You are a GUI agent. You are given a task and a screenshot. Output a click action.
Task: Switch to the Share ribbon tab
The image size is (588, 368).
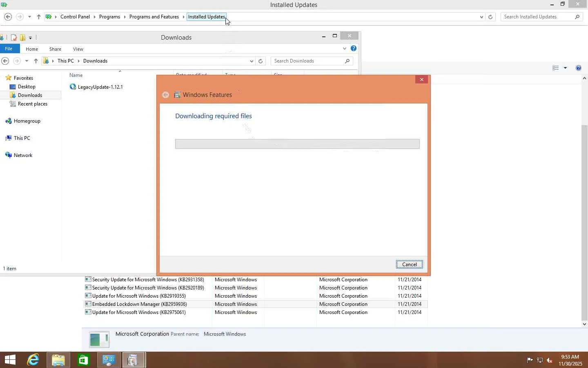[x=55, y=49]
